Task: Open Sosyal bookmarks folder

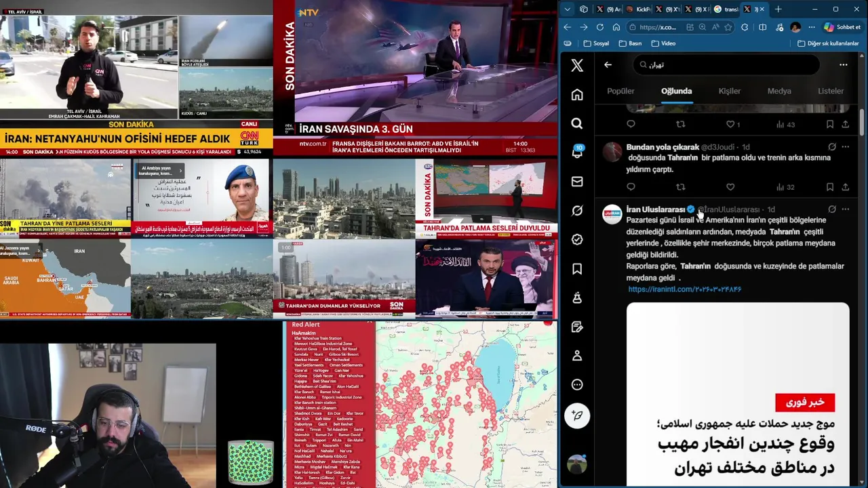Action: pyautogui.click(x=596, y=43)
